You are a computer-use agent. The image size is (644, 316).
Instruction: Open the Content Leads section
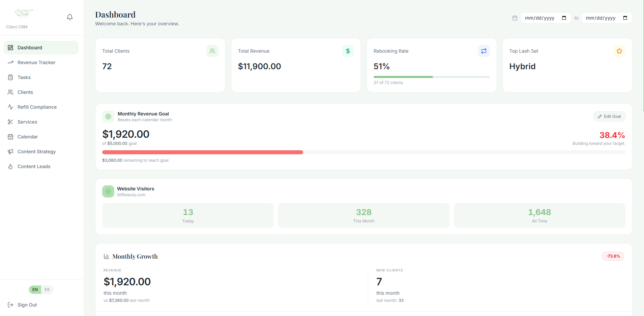point(34,166)
